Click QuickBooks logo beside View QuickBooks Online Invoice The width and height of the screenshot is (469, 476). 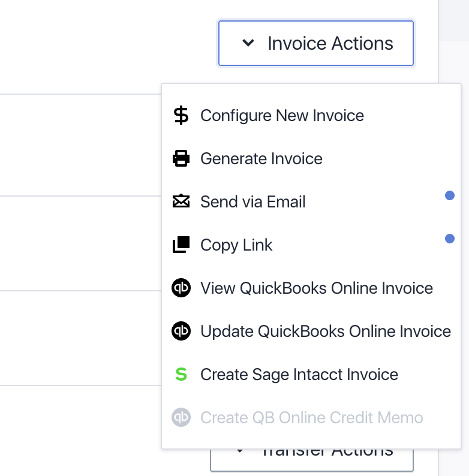pos(181,288)
